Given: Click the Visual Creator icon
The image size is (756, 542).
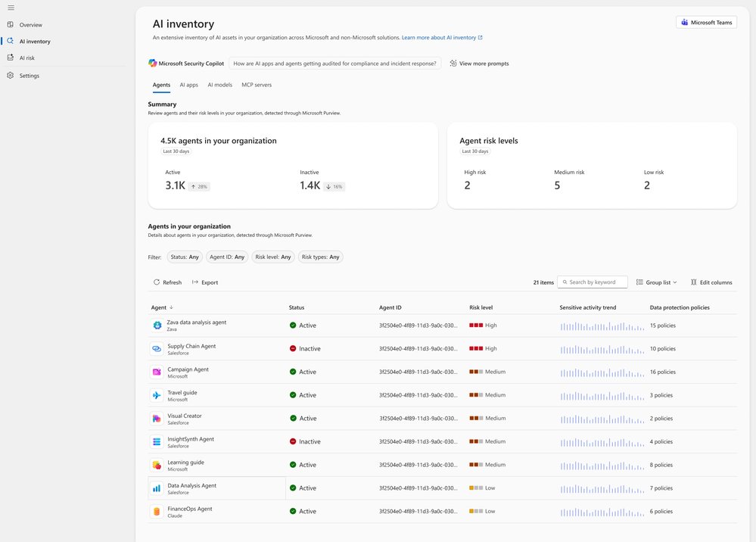Looking at the screenshot, I should click(157, 419).
